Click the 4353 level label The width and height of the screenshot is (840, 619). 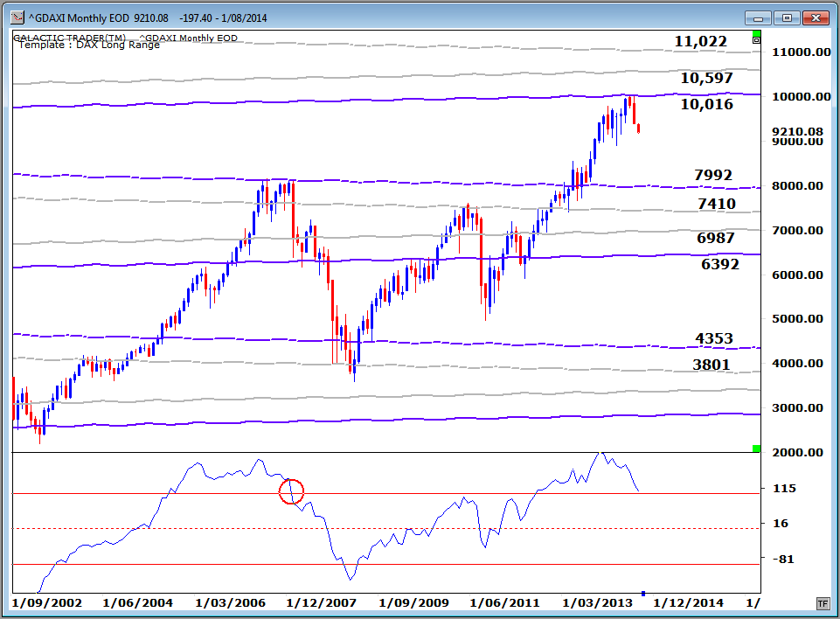coord(714,338)
